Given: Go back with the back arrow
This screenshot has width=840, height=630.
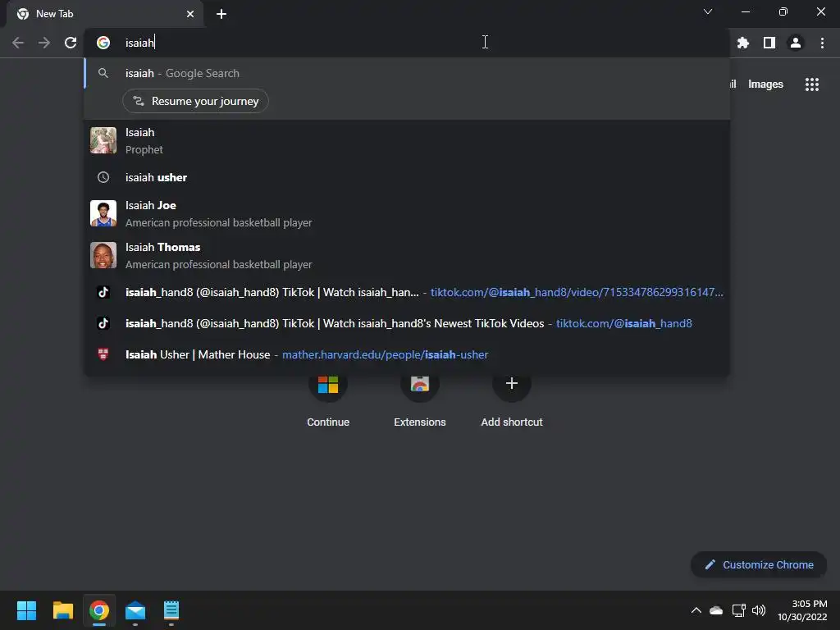Looking at the screenshot, I should 18,43.
